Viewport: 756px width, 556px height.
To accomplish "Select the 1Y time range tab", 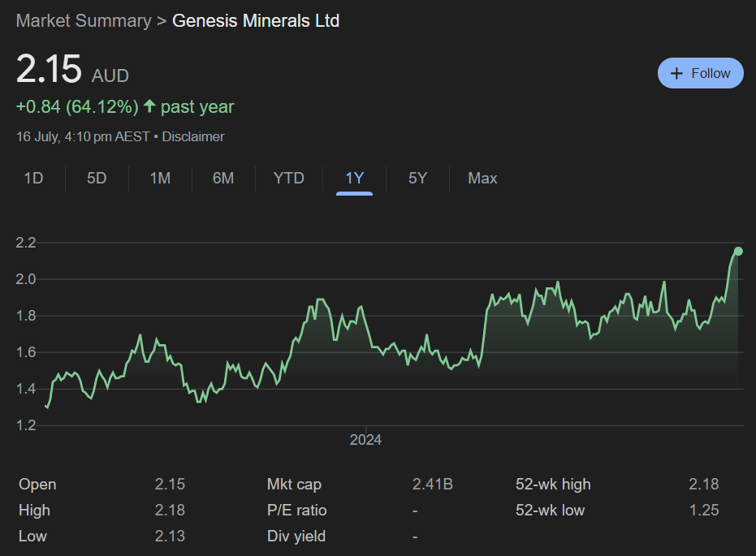I will point(354,179).
